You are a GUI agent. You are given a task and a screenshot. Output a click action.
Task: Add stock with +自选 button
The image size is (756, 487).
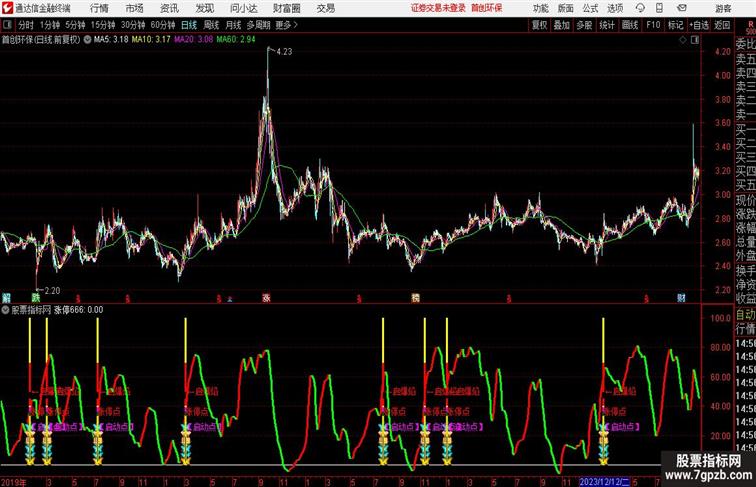(699, 25)
